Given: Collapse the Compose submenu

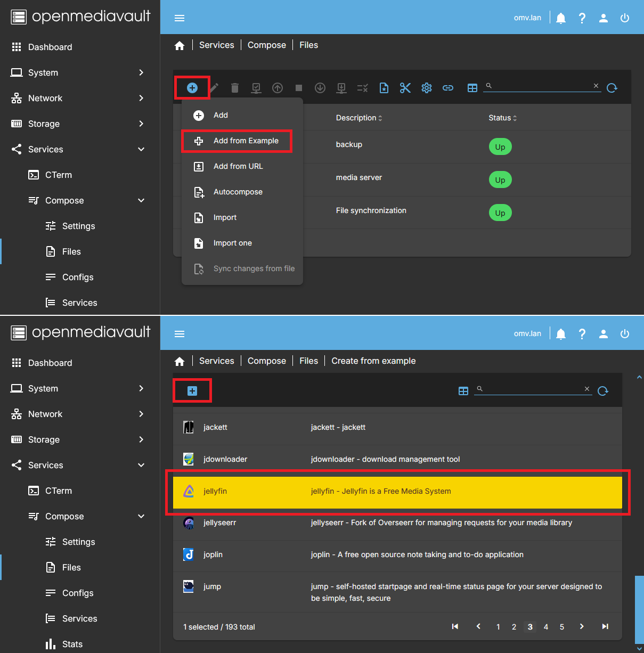Looking at the screenshot, I should point(141,200).
